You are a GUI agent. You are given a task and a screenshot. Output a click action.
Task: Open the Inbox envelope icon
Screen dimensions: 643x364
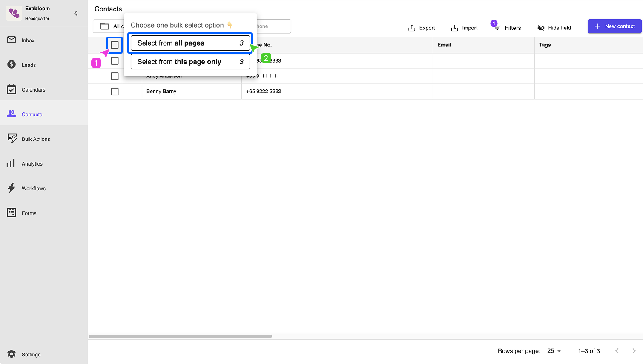pos(11,40)
